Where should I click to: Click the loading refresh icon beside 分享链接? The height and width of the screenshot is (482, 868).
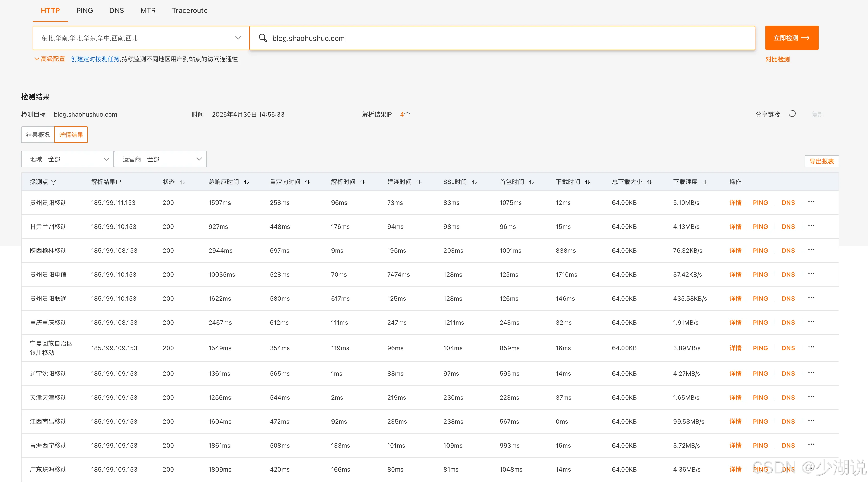click(792, 114)
